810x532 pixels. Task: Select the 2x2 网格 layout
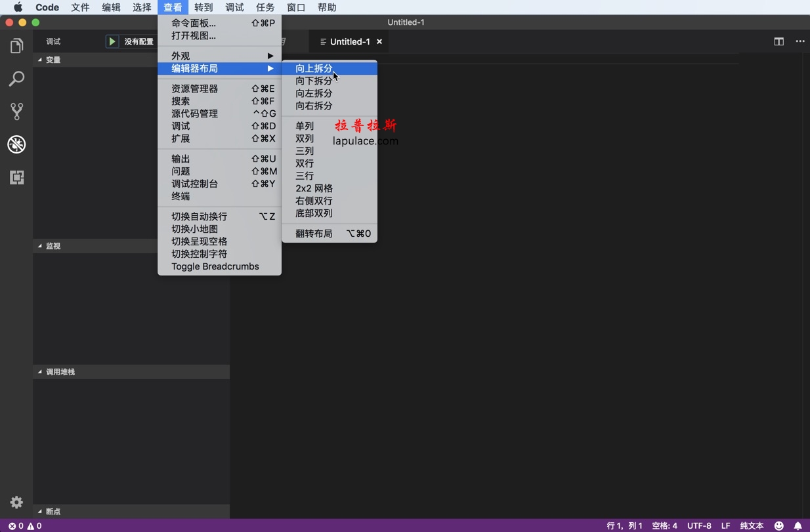coord(330,188)
